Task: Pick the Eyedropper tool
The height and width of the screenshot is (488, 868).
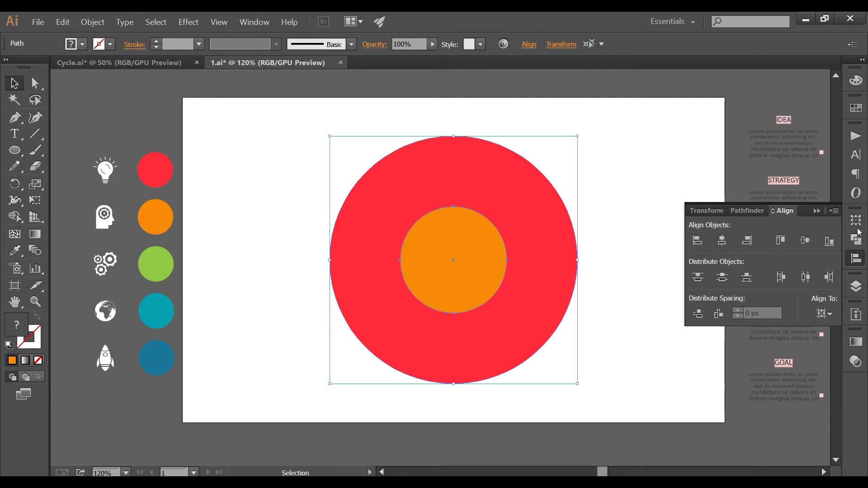Action: pos(14,250)
